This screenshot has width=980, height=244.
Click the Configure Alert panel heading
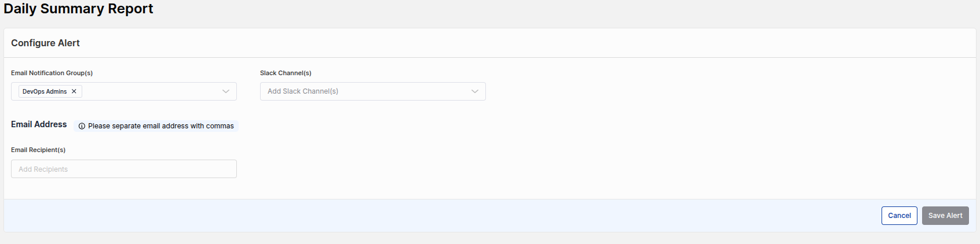(45, 43)
